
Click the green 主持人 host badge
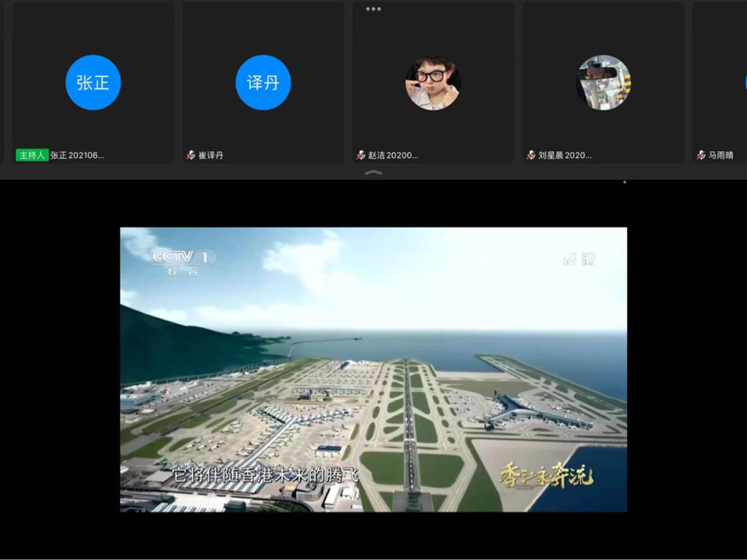tap(32, 155)
